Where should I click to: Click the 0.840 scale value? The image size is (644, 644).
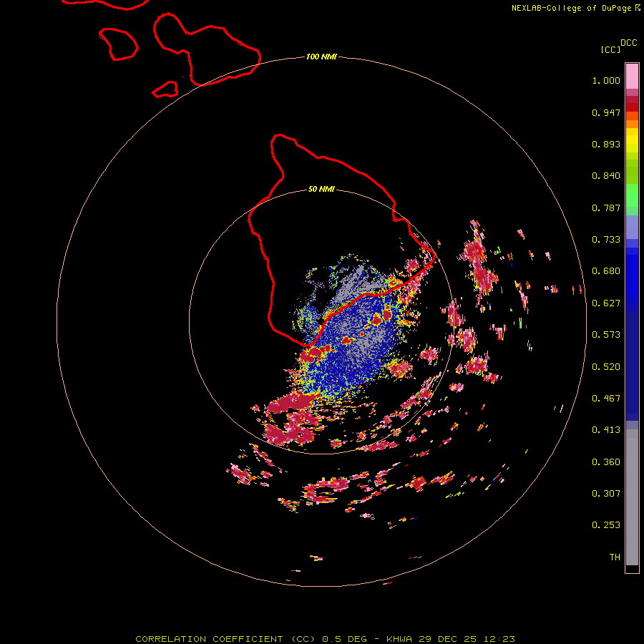[606, 176]
